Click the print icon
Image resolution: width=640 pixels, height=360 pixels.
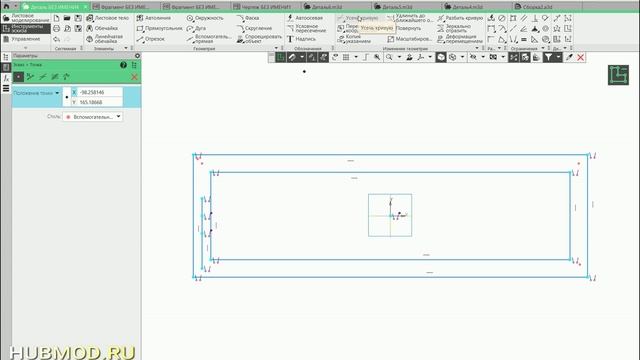(x=56, y=28)
